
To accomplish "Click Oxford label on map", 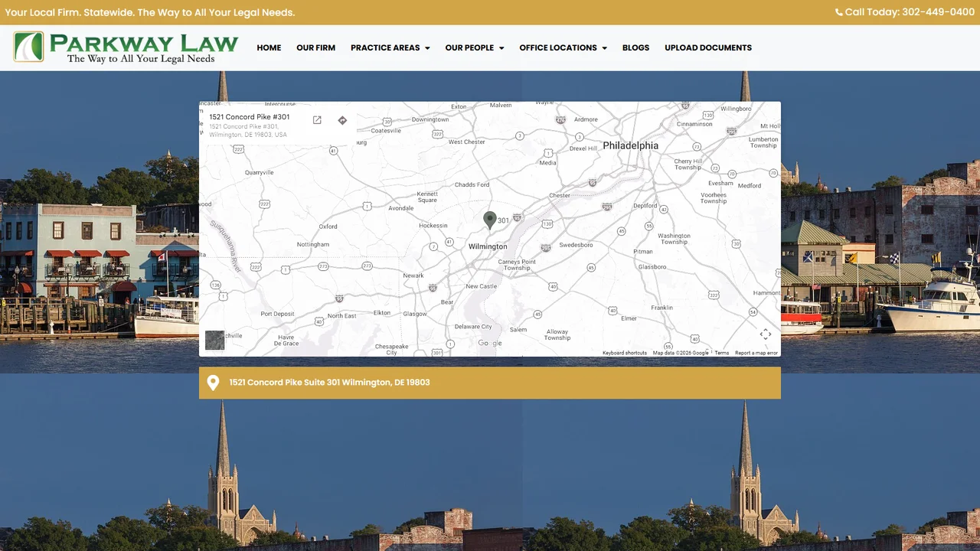I will [328, 227].
